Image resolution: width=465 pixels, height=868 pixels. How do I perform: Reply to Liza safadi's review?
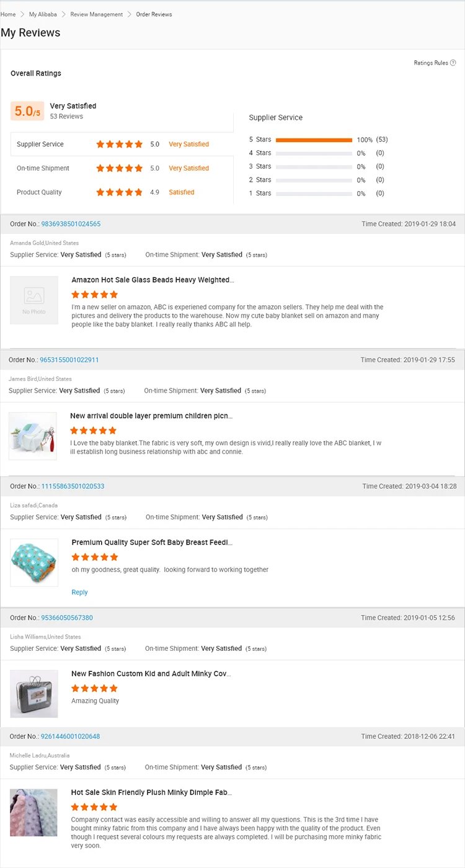[79, 593]
